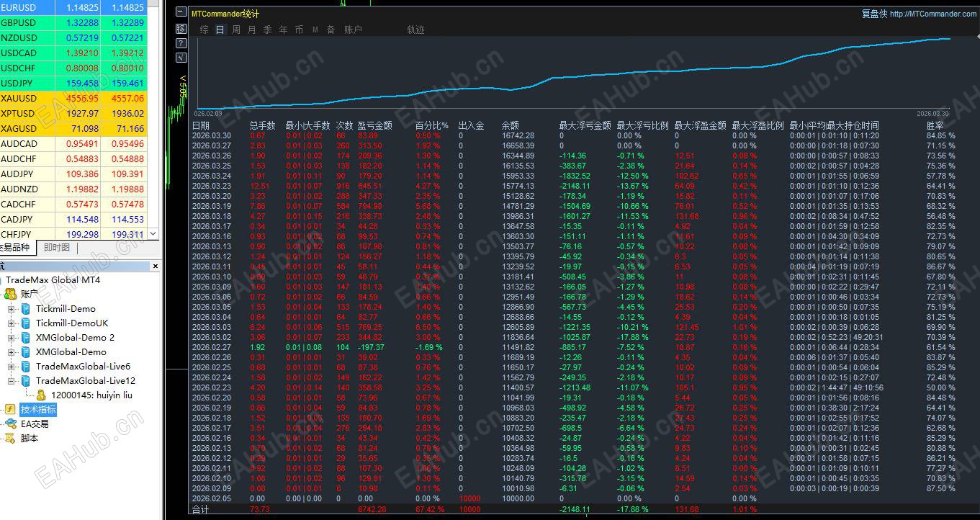The width and height of the screenshot is (980, 520).
Task: Open help via the question mark icon
Action: point(181,43)
